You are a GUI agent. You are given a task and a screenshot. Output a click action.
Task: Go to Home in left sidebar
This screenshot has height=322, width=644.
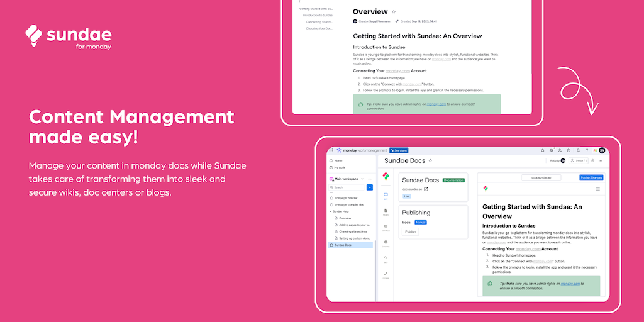336,160
